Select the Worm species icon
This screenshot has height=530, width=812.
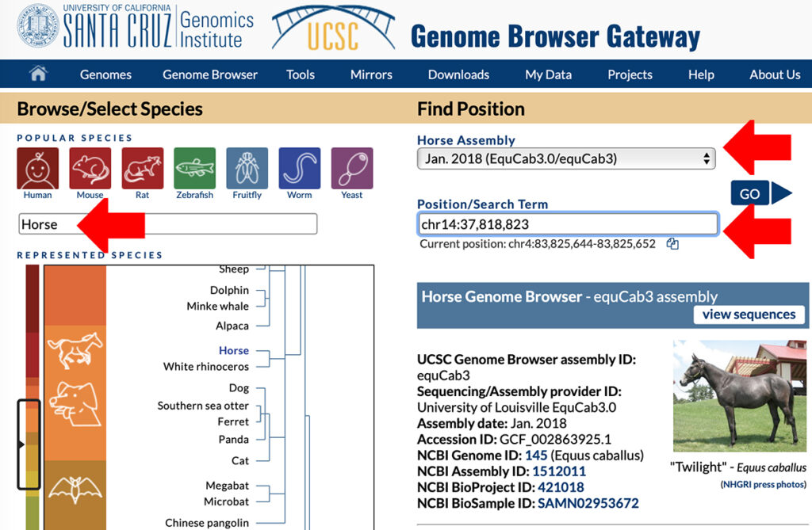tap(299, 168)
